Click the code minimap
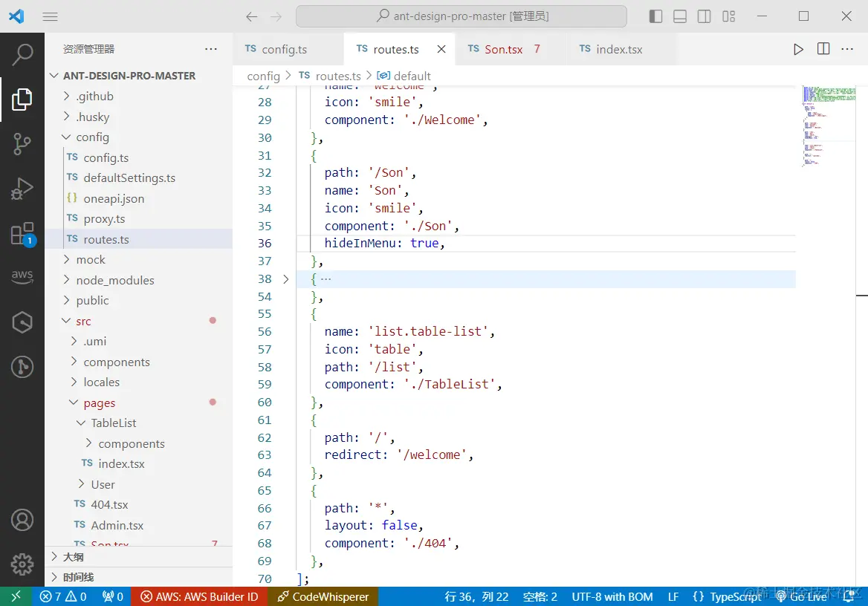 pyautogui.click(x=829, y=126)
